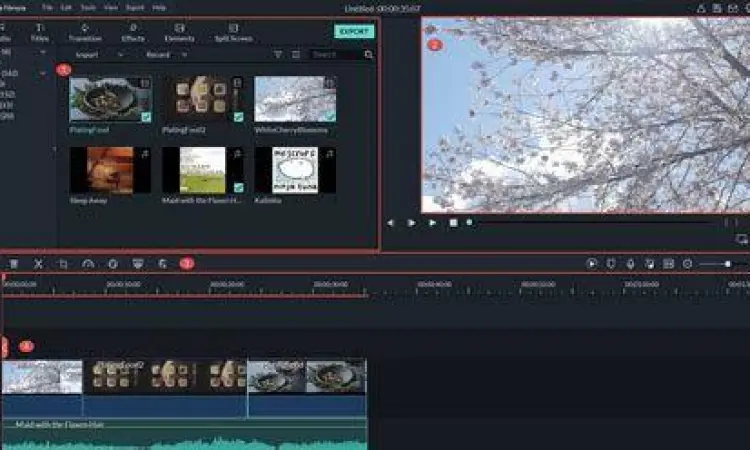Click the previous frame button in preview
The width and height of the screenshot is (750, 450).
391,223
